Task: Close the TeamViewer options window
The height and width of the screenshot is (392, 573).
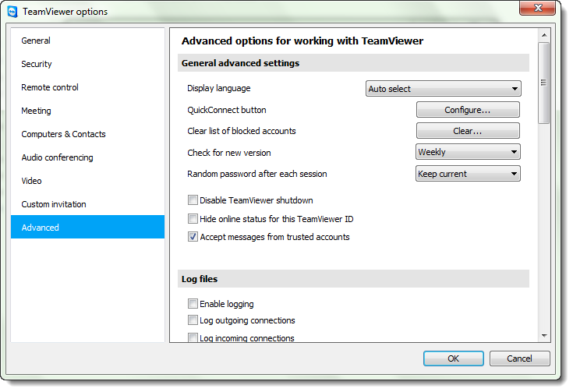Action: click(x=537, y=8)
